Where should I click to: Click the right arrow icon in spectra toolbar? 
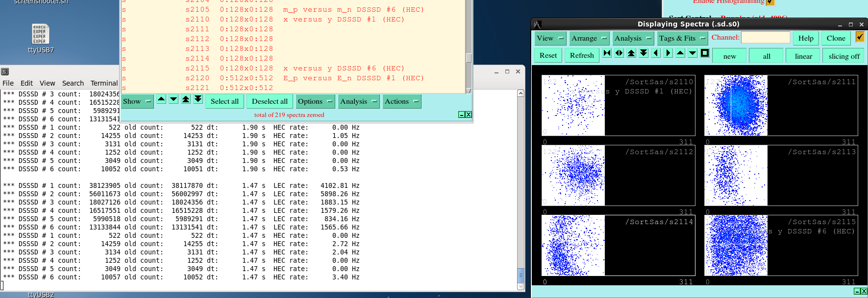click(668, 53)
